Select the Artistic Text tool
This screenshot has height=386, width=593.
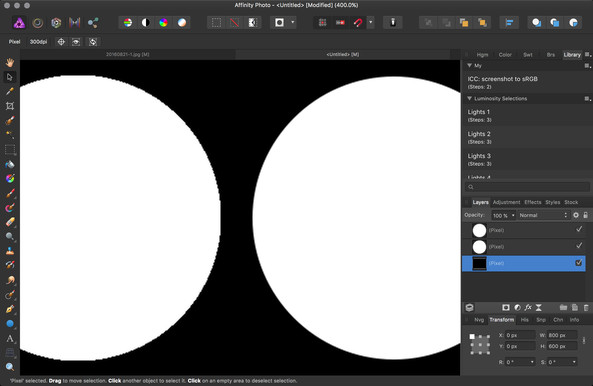[10, 338]
